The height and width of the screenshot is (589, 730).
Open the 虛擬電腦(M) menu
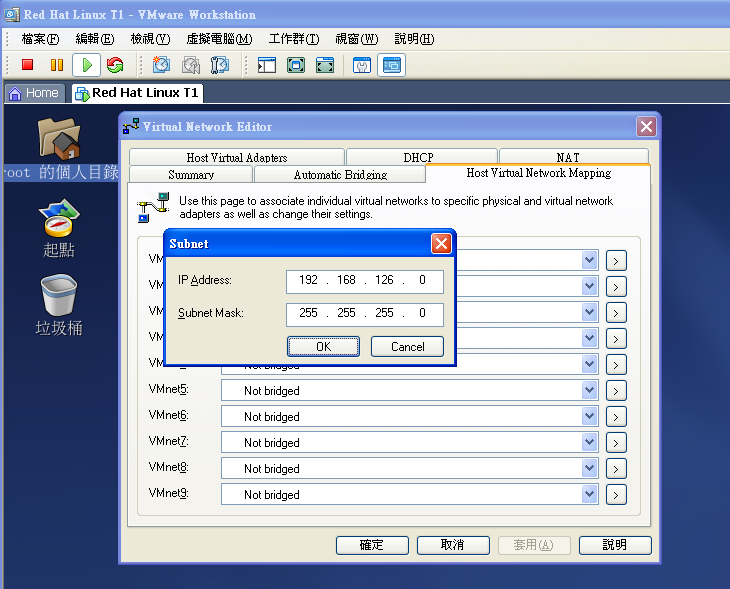(219, 39)
